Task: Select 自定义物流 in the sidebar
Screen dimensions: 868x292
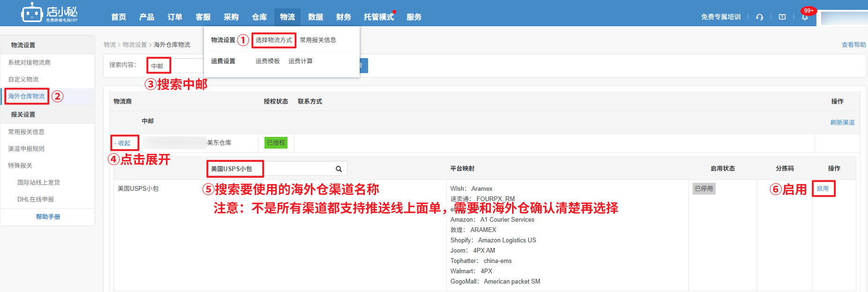Action: coord(23,80)
